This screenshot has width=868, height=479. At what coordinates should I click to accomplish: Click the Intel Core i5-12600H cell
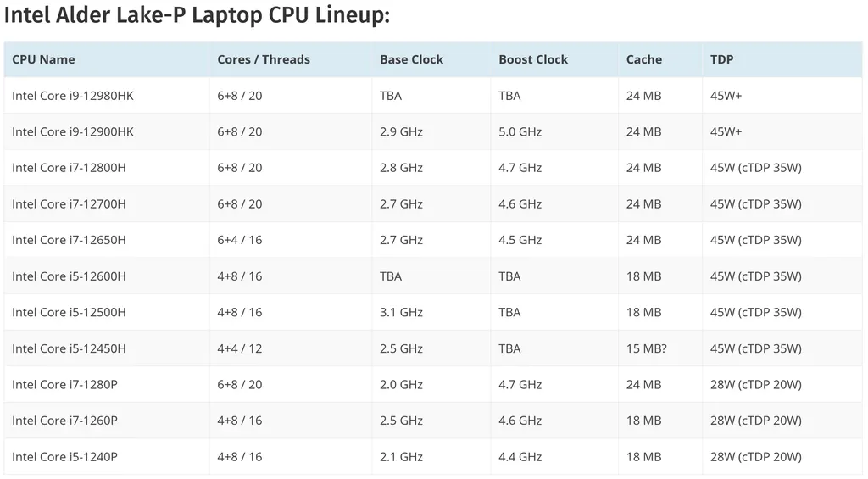(x=70, y=276)
